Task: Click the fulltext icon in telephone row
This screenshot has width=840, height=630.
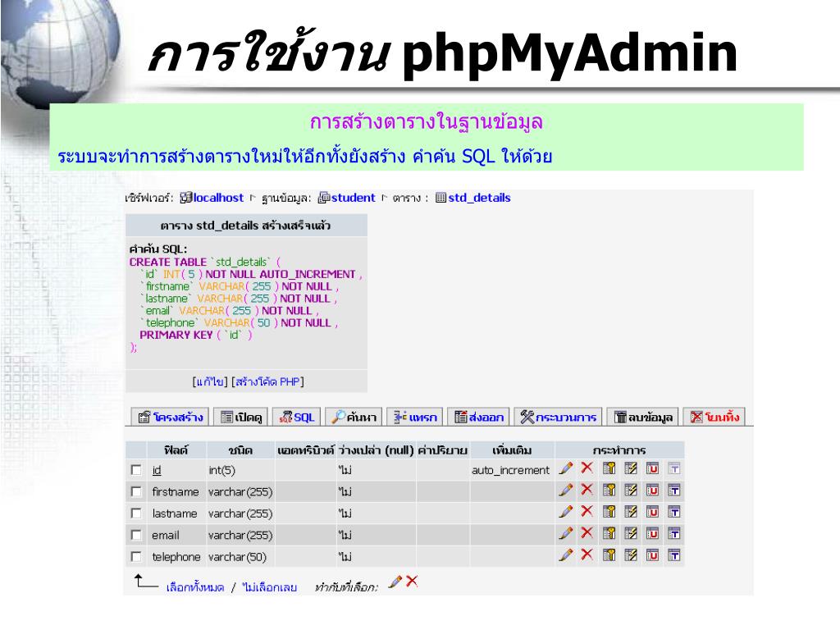Action: [x=674, y=555]
